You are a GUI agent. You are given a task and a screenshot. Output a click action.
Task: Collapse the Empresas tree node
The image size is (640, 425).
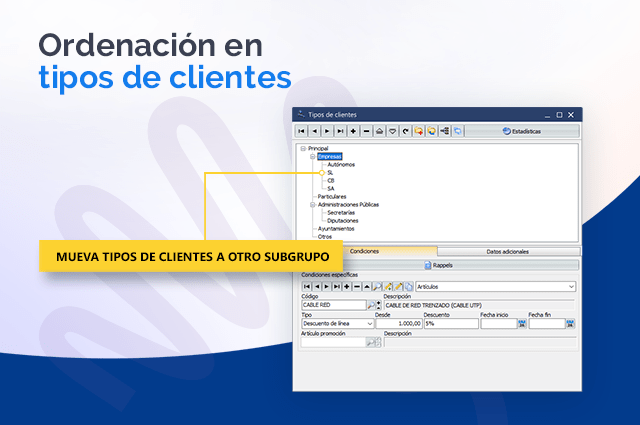click(x=312, y=157)
